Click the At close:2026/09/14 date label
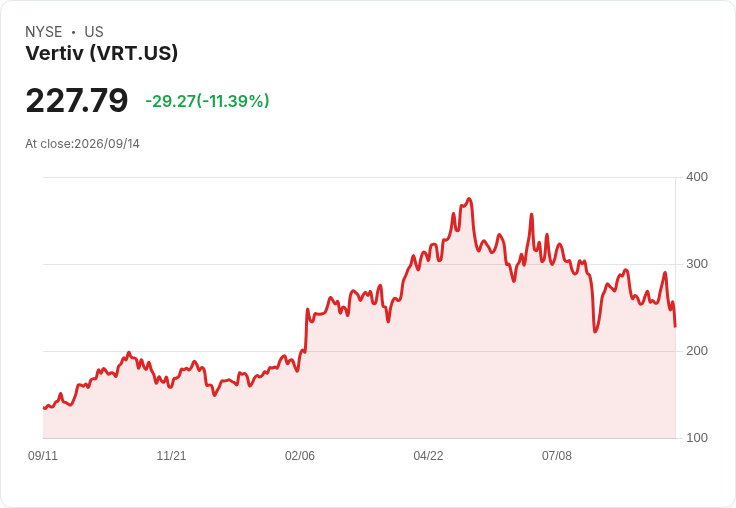This screenshot has width=736, height=508. pos(83,144)
